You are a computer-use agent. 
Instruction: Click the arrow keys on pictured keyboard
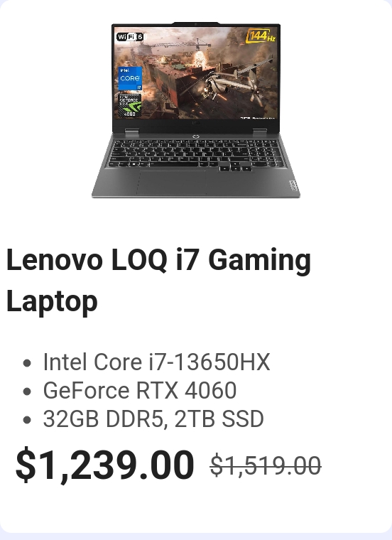(235, 167)
